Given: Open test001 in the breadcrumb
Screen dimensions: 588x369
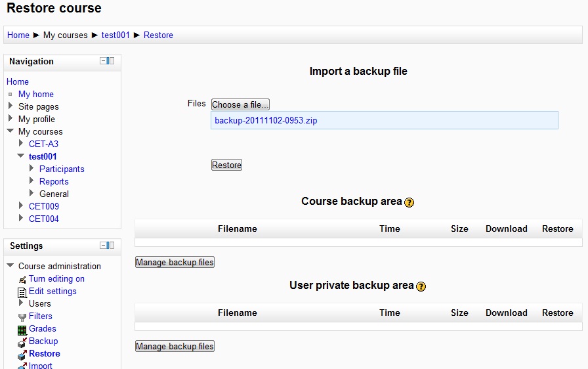Looking at the screenshot, I should tap(115, 35).
